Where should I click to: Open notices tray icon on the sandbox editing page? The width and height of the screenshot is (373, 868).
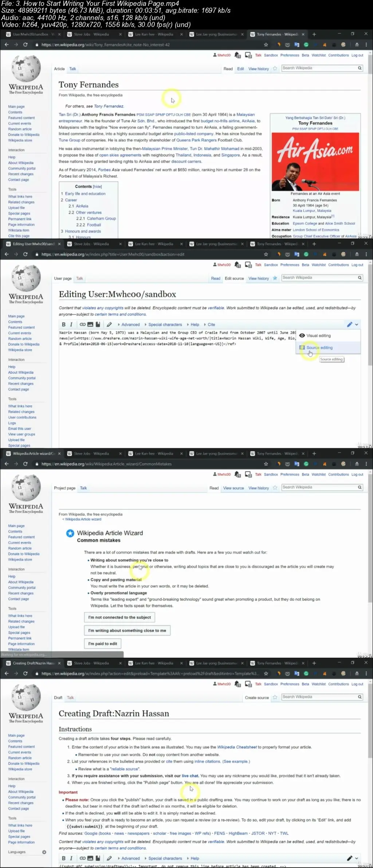tap(248, 265)
